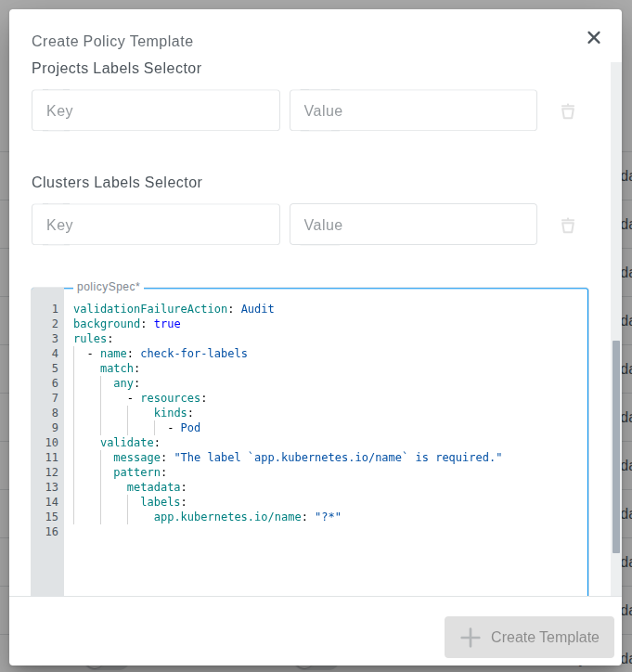632x672 pixels.
Task: Place cursor on the Pod kind entry
Action: point(190,428)
